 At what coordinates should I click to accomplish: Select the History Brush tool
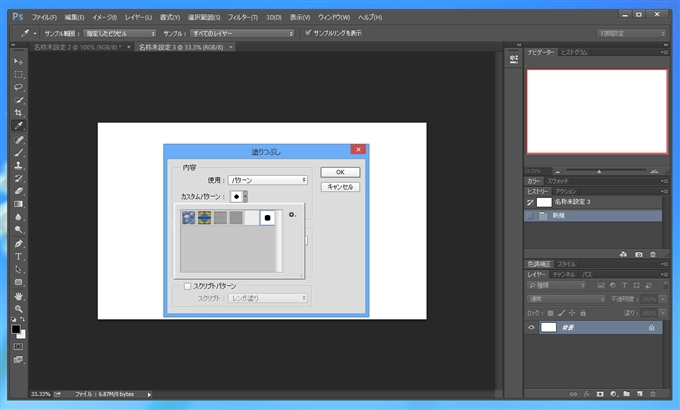click(x=18, y=178)
